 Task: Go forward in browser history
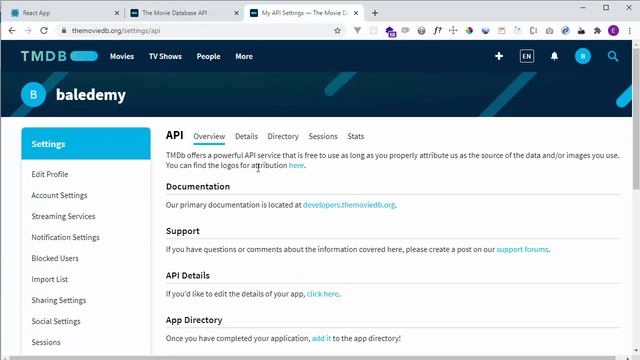coord(28,31)
